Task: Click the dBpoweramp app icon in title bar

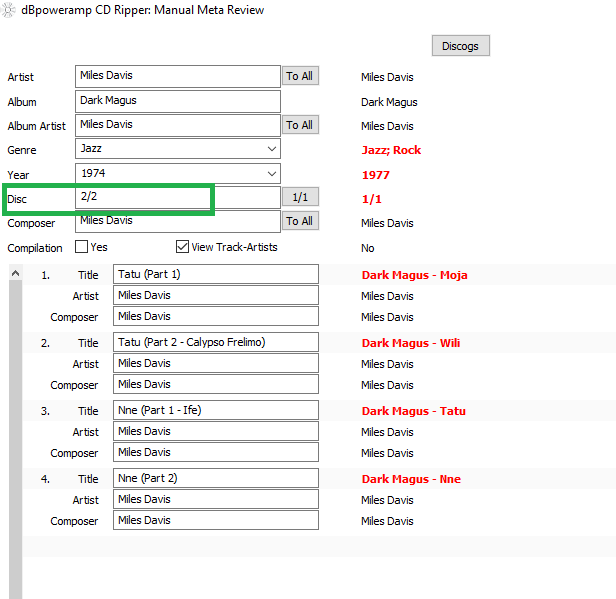Action: (10, 10)
